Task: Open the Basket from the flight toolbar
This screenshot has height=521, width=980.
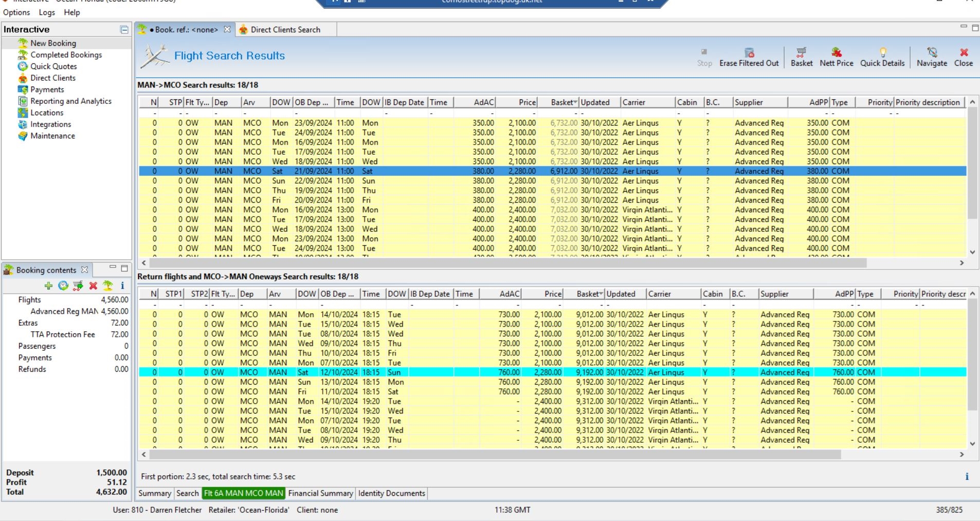Action: coord(801,53)
